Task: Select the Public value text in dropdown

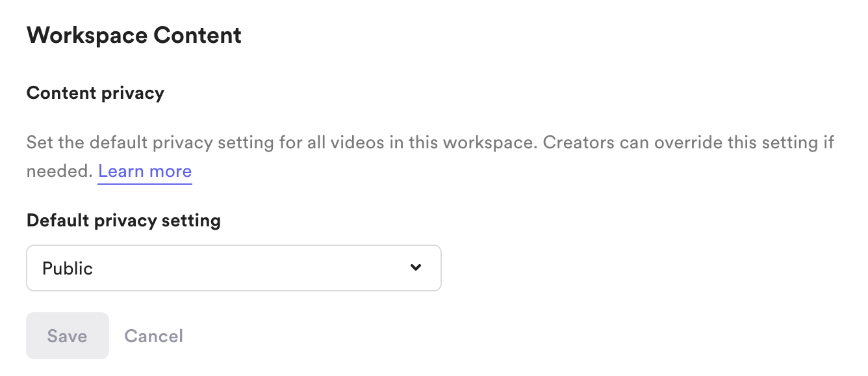Action: pos(68,268)
